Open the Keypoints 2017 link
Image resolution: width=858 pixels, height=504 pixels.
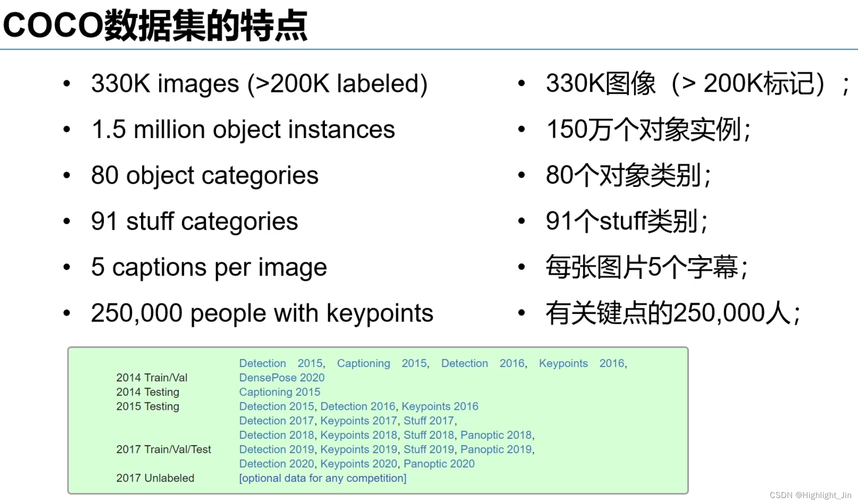[358, 420]
